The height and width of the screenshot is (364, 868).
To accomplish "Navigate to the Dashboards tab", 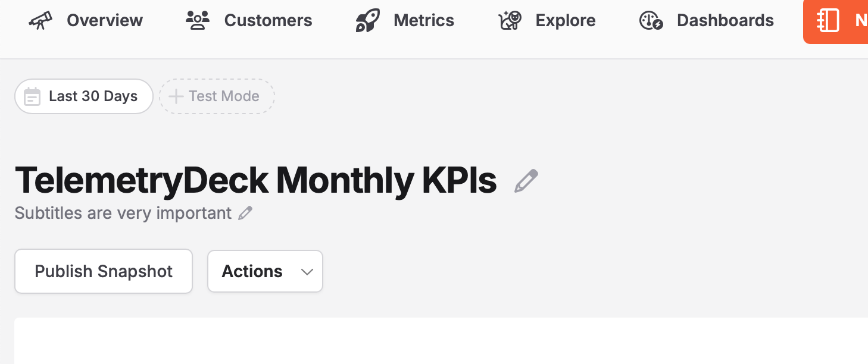I will coord(707,21).
